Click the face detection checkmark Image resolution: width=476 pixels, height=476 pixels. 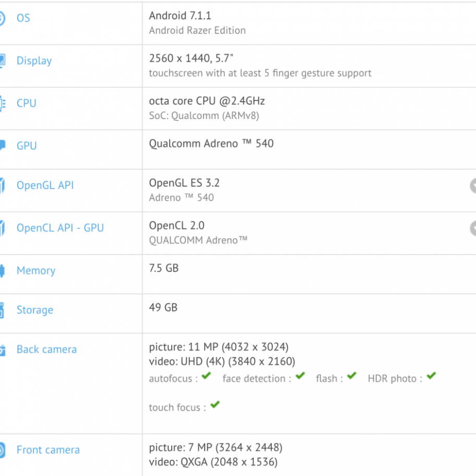(300, 376)
